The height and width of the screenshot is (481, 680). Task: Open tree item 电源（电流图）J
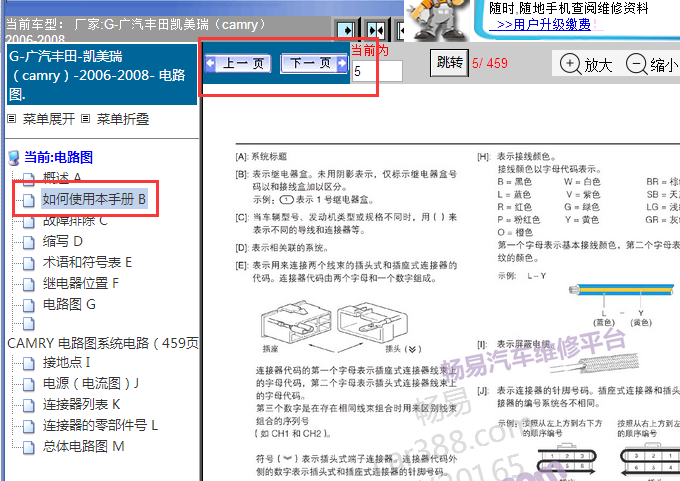pos(91,383)
